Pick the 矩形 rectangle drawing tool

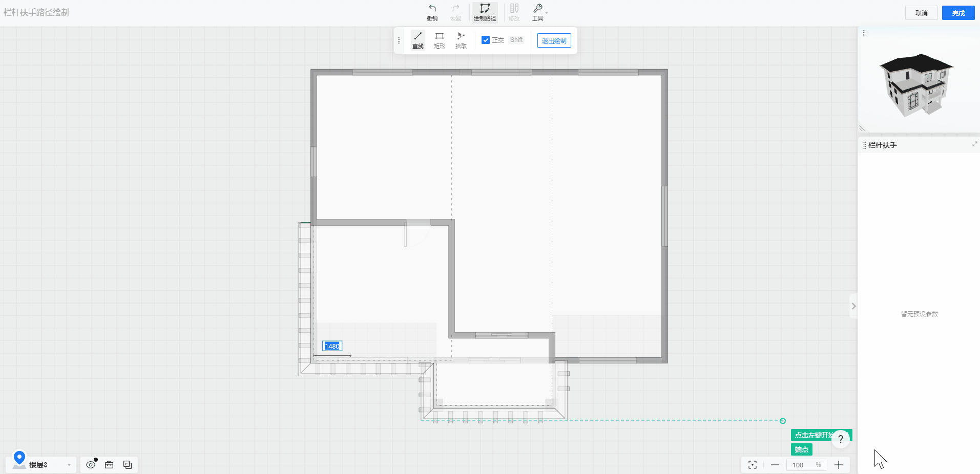(439, 40)
